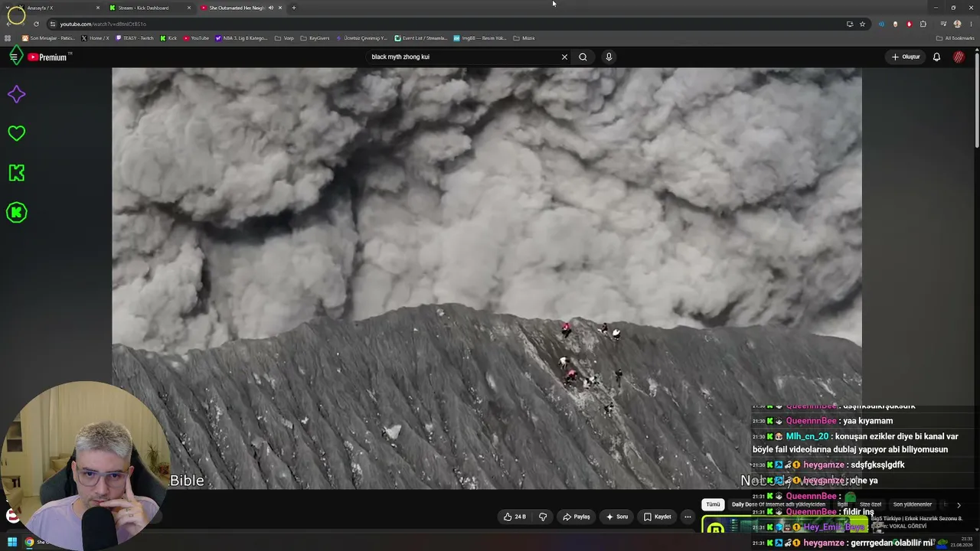980x551 pixels.
Task: Open the YouTube guide hamburger menu
Action: pos(14,57)
